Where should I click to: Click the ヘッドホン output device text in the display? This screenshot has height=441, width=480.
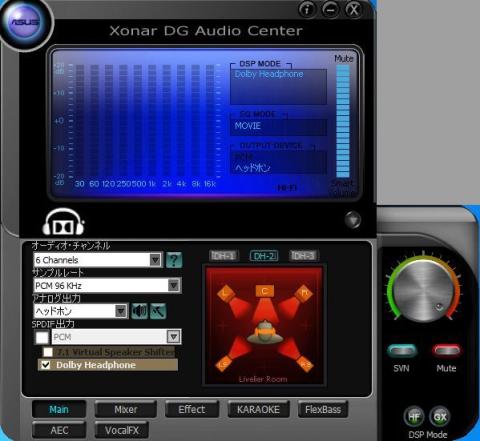pos(252,168)
